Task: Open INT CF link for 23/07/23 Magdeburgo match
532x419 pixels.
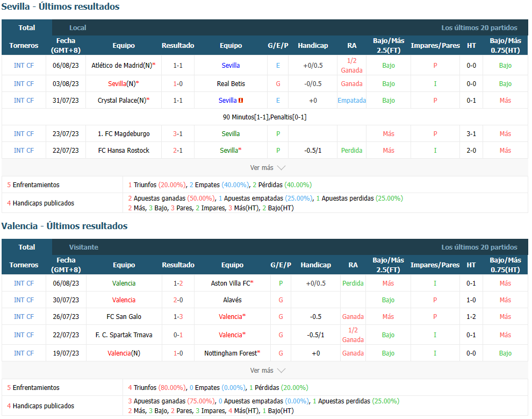Action: click(x=24, y=133)
